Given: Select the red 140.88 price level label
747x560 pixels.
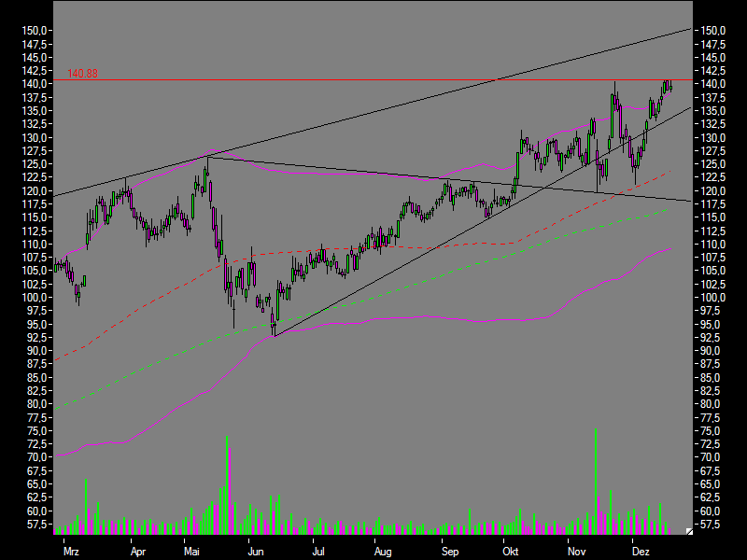Looking at the screenshot, I should 82,74.
